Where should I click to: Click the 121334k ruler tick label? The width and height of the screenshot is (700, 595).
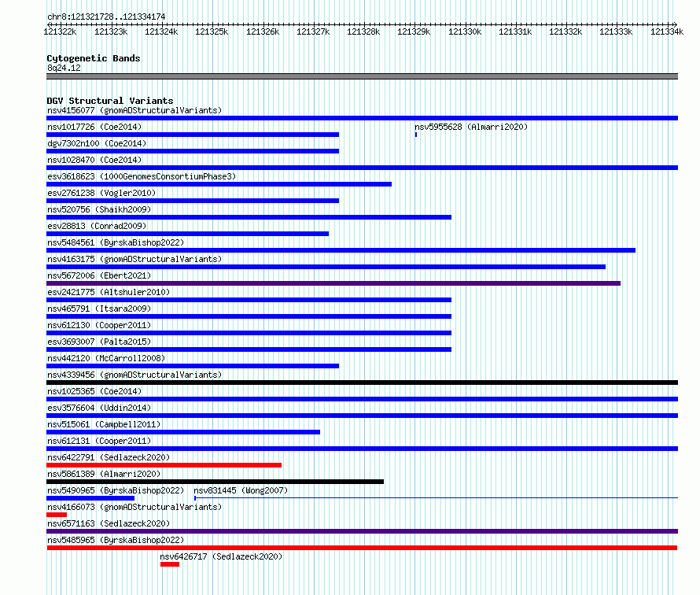point(666,31)
